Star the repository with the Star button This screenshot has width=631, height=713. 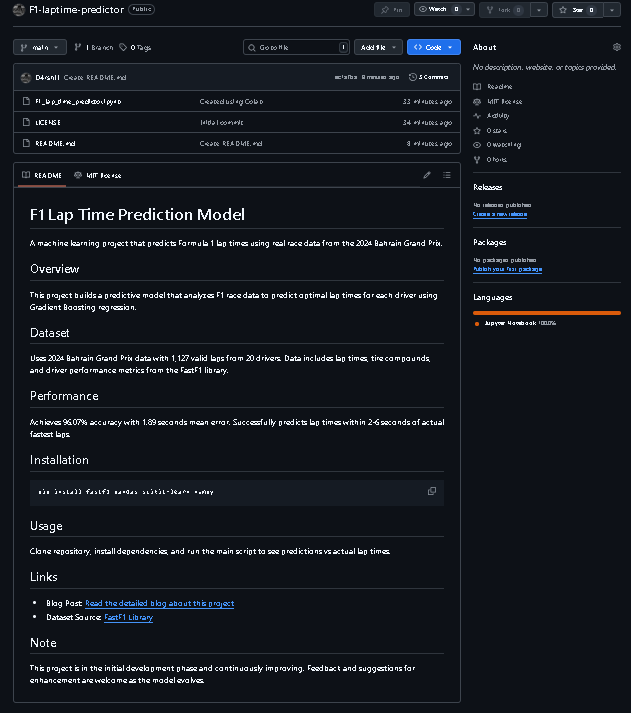(578, 10)
